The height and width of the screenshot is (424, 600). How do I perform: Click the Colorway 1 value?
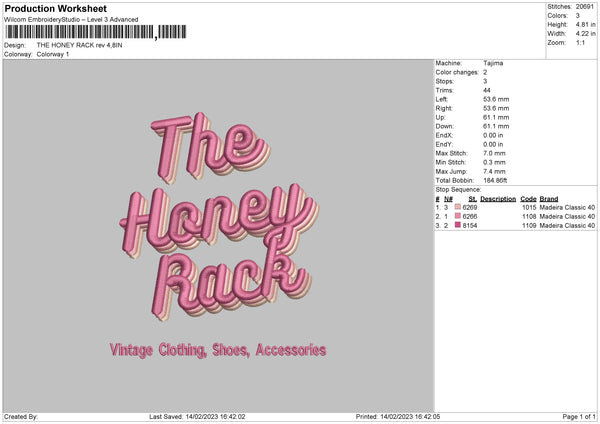(x=53, y=54)
